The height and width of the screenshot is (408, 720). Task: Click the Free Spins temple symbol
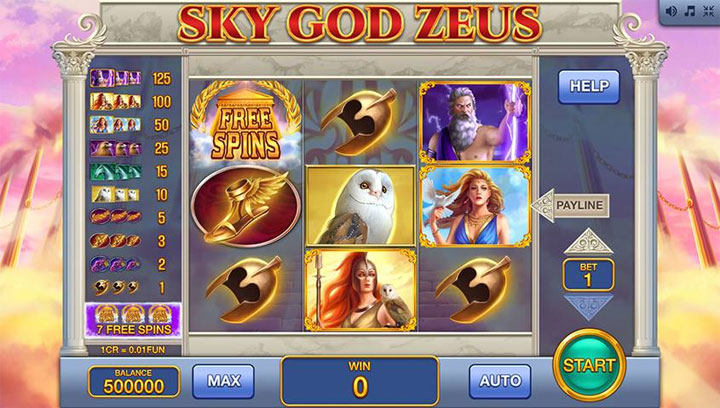click(246, 122)
